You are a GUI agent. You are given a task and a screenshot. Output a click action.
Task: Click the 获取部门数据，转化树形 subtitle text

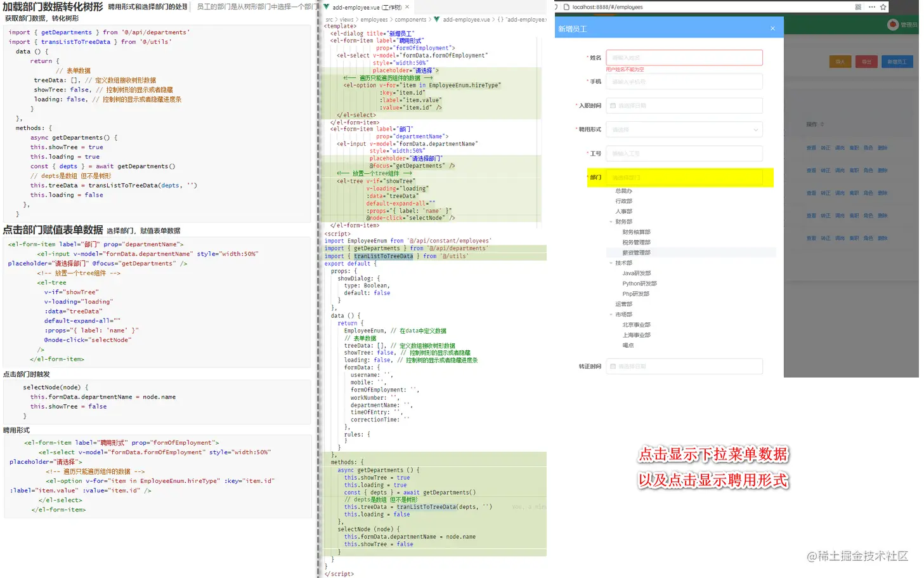tap(42, 18)
